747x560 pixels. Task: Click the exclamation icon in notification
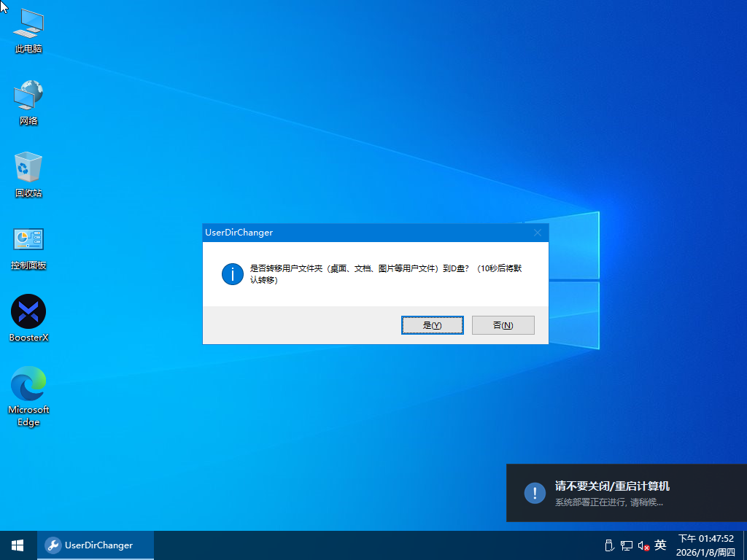(535, 493)
